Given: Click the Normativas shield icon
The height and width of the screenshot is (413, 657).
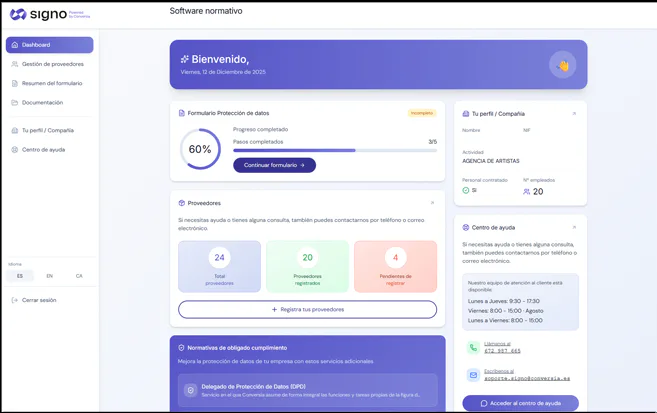Looking at the screenshot, I should [181, 348].
